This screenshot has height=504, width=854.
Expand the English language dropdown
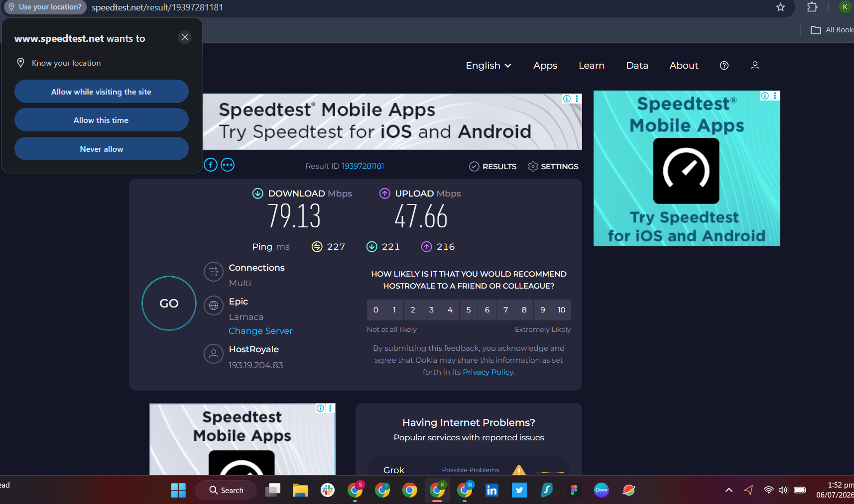(x=488, y=65)
